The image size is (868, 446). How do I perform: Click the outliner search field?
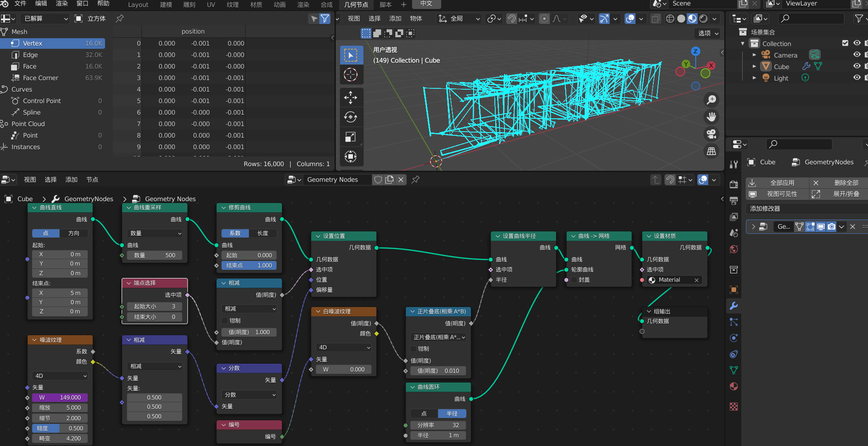[811, 18]
